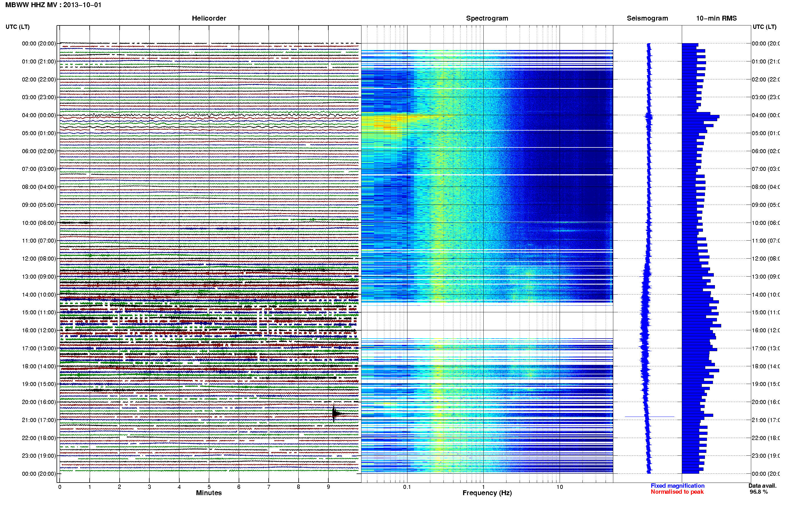
Task: Click the left '21:00 (17:00)' time label
Action: (x=39, y=420)
